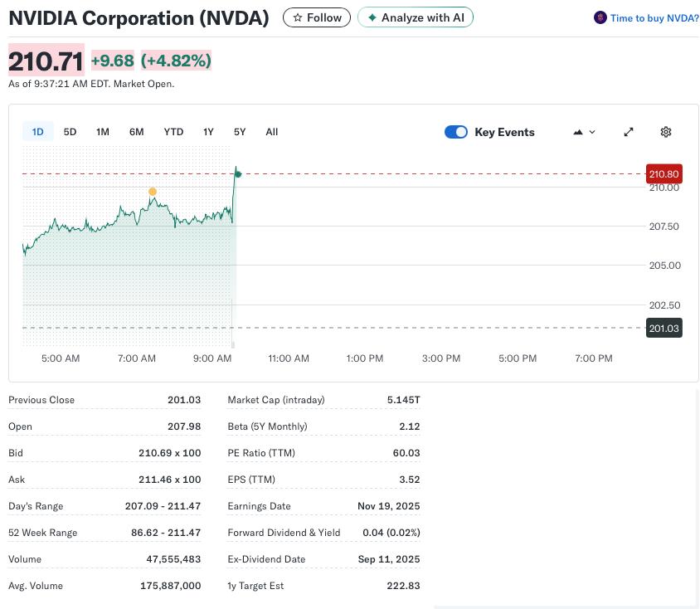Expand chart to full screen

pos(629,132)
